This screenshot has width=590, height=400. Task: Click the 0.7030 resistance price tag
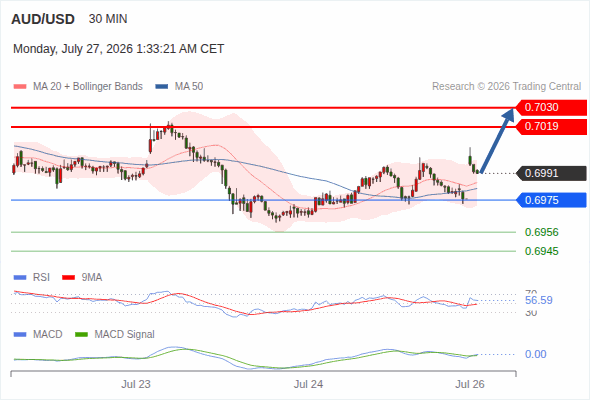550,107
